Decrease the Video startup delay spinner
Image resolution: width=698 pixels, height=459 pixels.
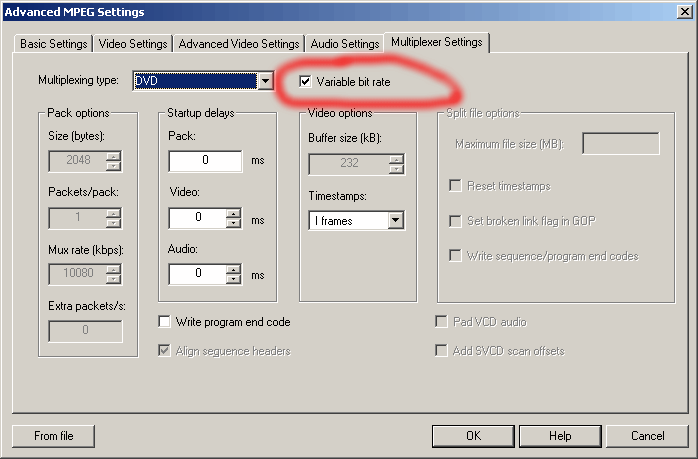pyautogui.click(x=233, y=223)
